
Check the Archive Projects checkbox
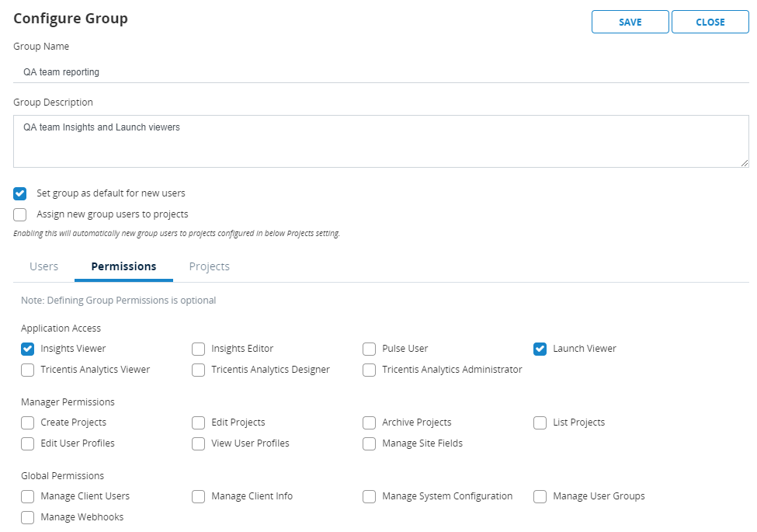(370, 422)
